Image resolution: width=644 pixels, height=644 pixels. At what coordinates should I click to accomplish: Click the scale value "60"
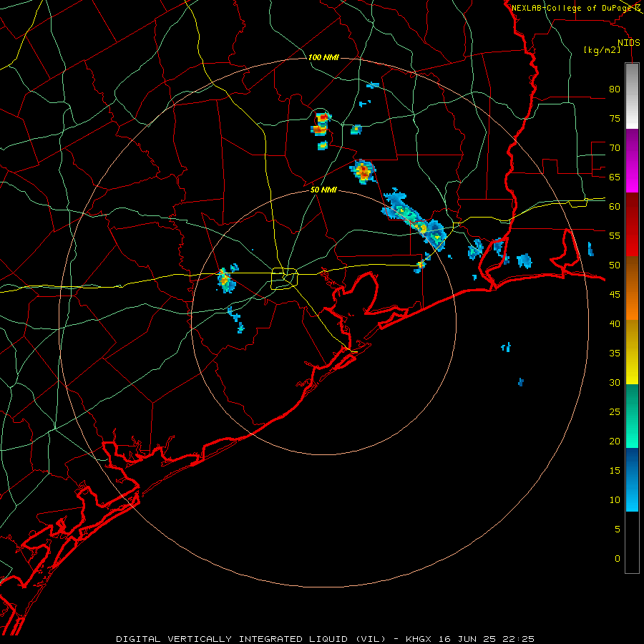point(615,207)
